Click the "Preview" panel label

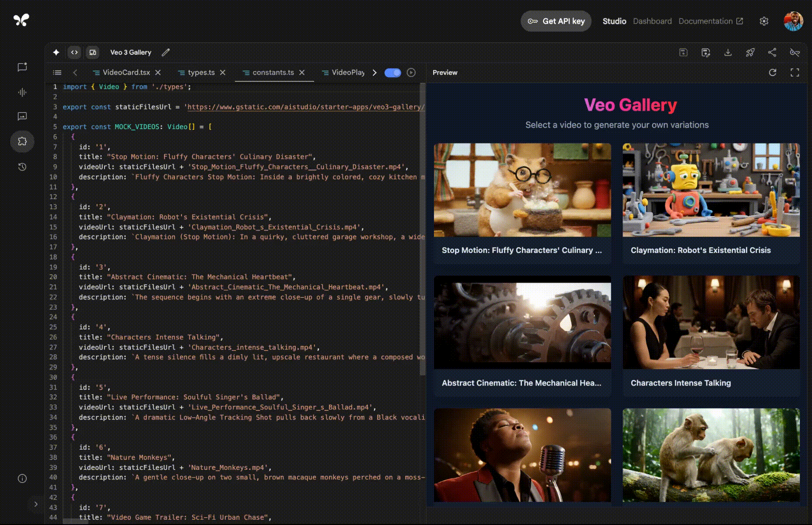(x=445, y=73)
